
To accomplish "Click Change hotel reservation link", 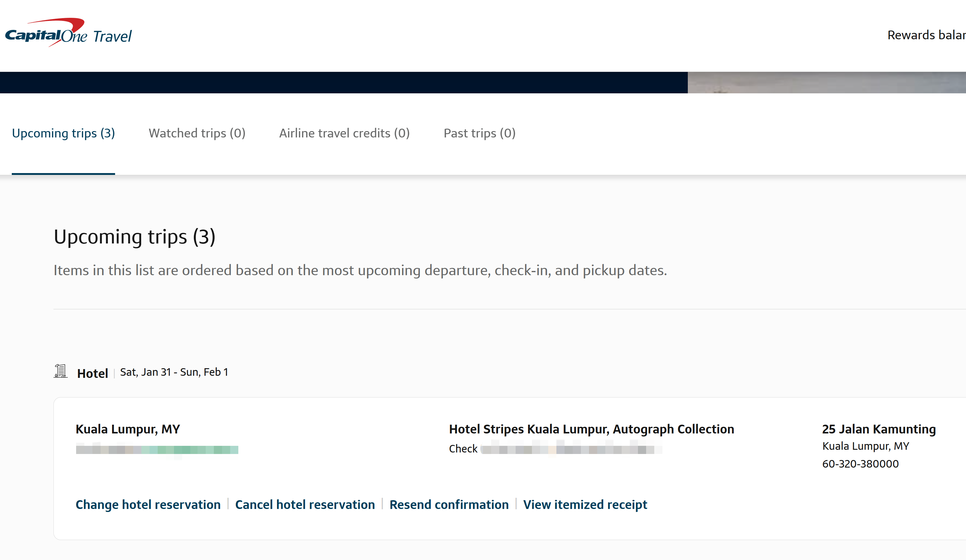I will pos(148,504).
